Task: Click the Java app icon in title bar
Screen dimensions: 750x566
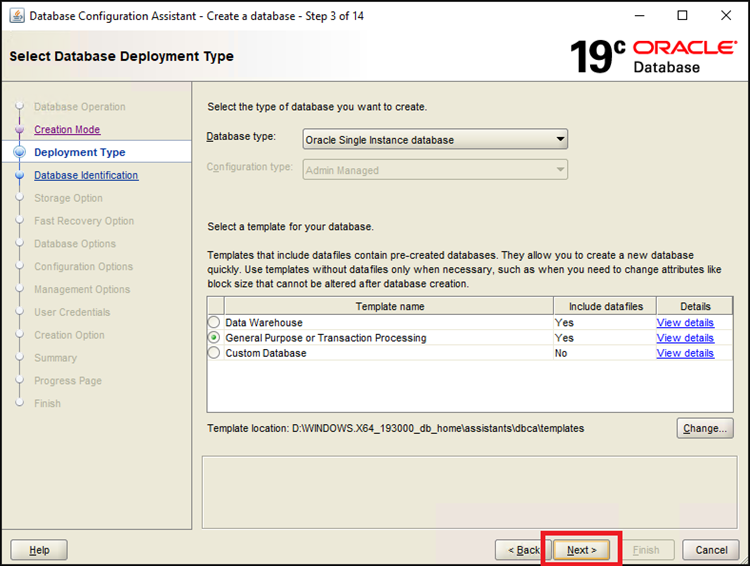Action: [17, 16]
